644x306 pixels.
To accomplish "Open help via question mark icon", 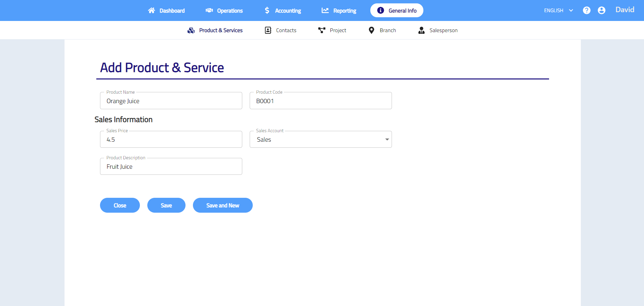I will point(587,10).
